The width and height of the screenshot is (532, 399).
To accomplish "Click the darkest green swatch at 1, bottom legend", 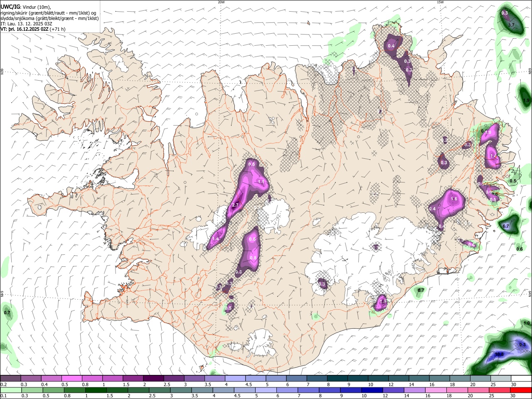I will [x=95, y=390].
